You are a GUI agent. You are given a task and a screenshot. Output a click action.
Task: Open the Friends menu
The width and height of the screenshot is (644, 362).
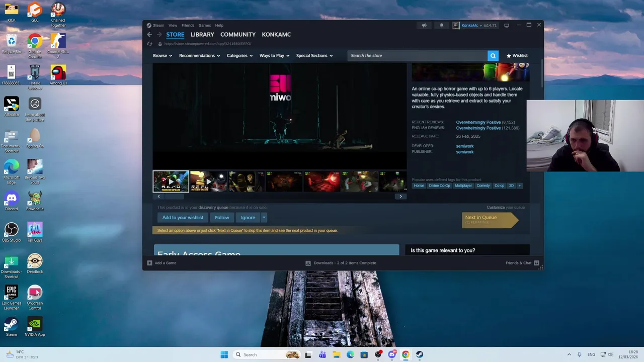tap(188, 25)
